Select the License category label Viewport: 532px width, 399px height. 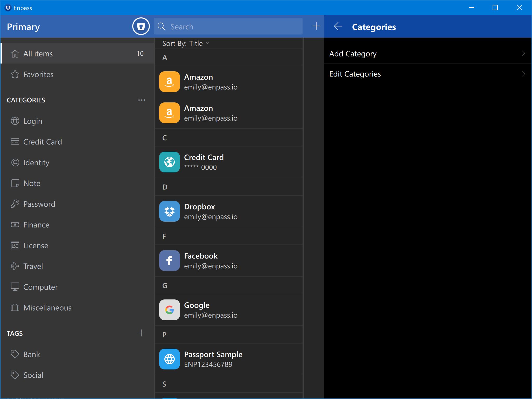click(x=36, y=246)
